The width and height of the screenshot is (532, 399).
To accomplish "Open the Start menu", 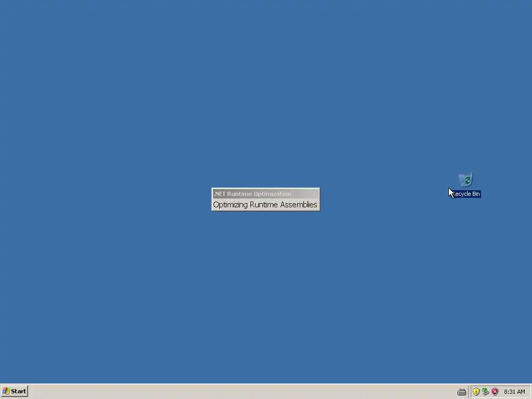I will pos(14,391).
